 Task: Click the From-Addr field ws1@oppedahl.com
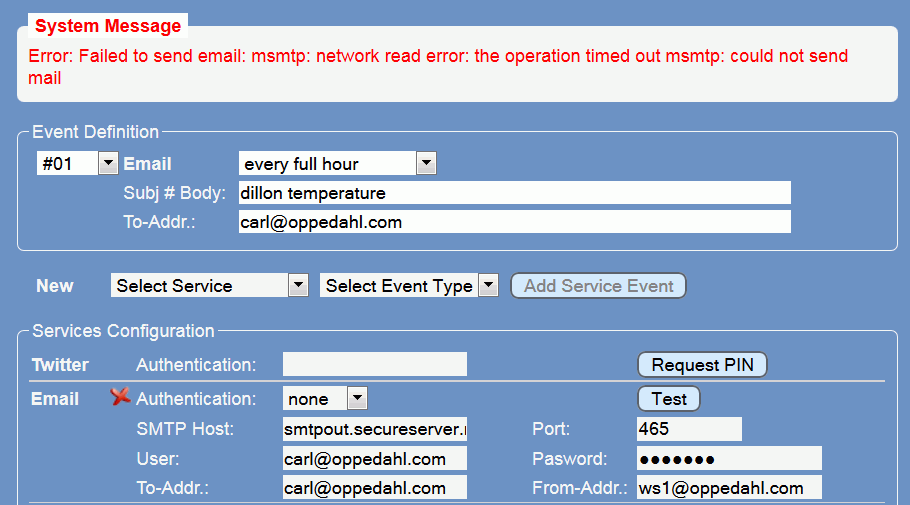tap(728, 488)
